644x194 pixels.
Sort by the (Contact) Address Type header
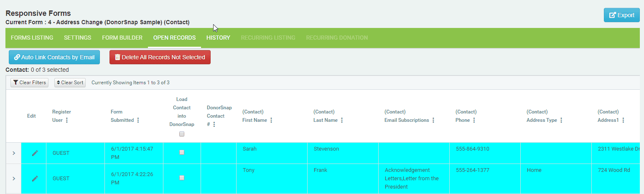[542, 116]
